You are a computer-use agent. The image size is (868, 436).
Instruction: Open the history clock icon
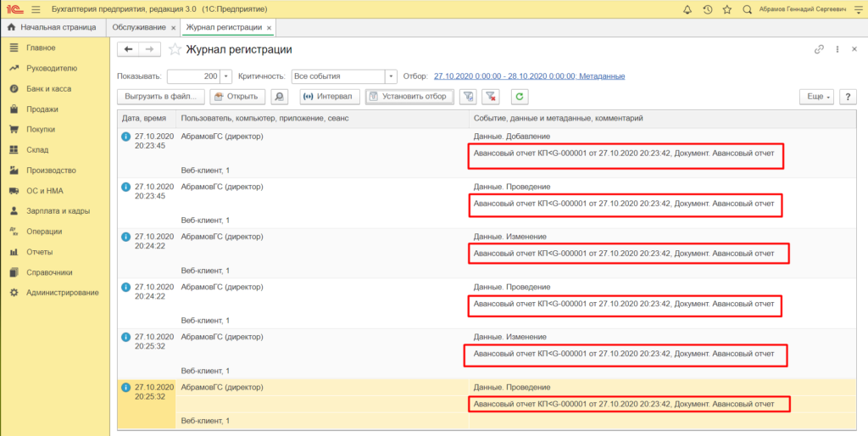point(707,9)
